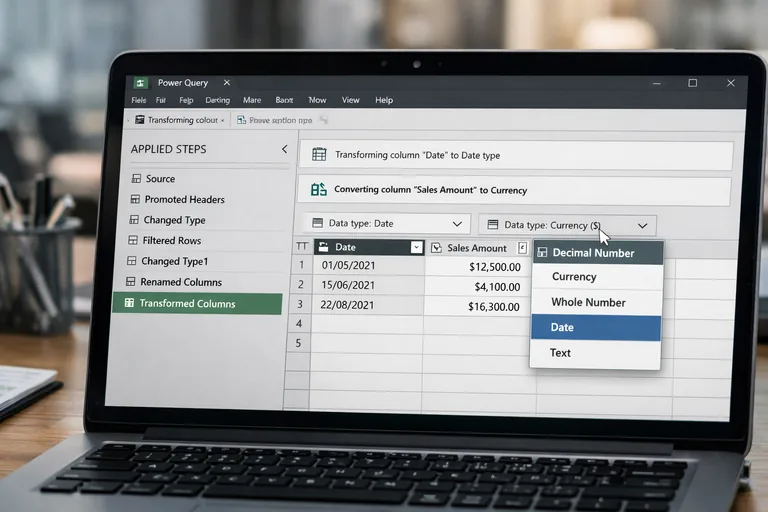Open the Date column filter arrow
This screenshot has width=768, height=512.
pyautogui.click(x=416, y=247)
